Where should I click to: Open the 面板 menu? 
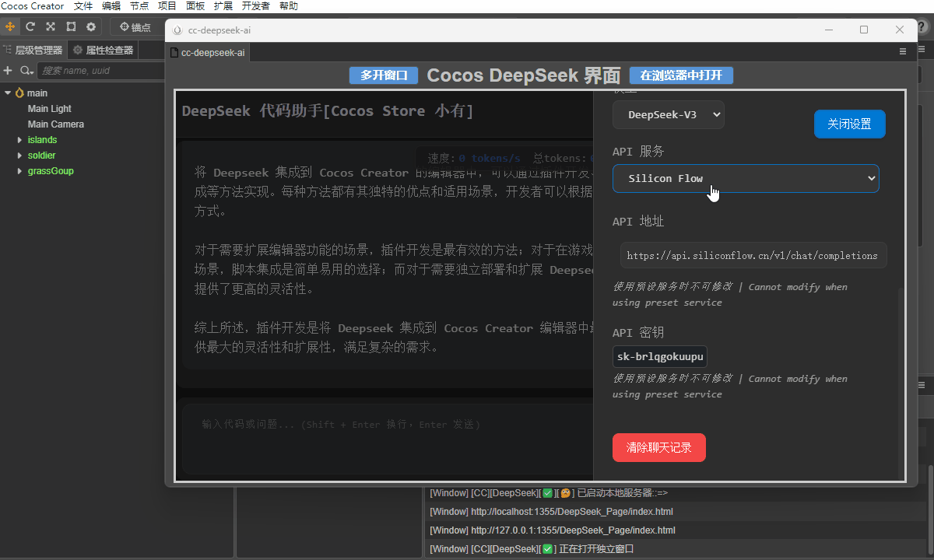click(x=195, y=6)
